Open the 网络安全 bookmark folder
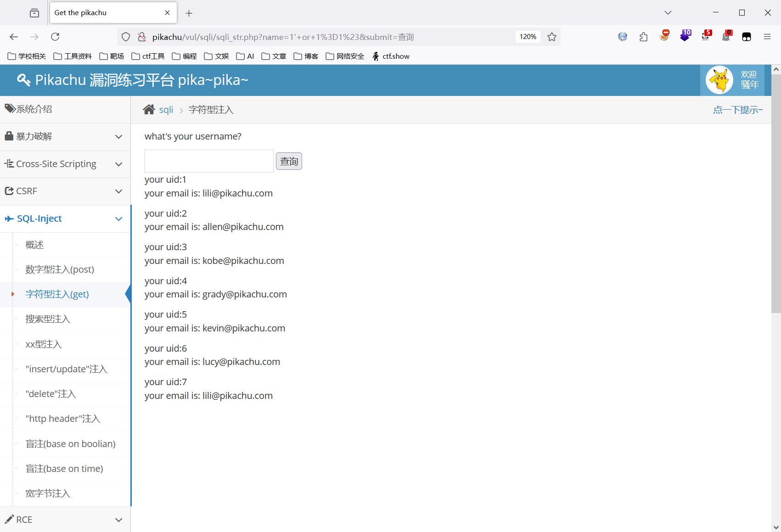Image resolution: width=781 pixels, height=532 pixels. point(345,56)
